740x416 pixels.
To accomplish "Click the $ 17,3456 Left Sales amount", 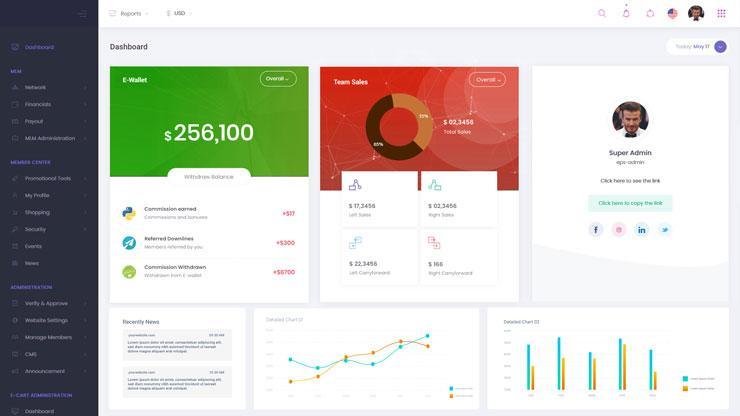I will pyautogui.click(x=362, y=206).
